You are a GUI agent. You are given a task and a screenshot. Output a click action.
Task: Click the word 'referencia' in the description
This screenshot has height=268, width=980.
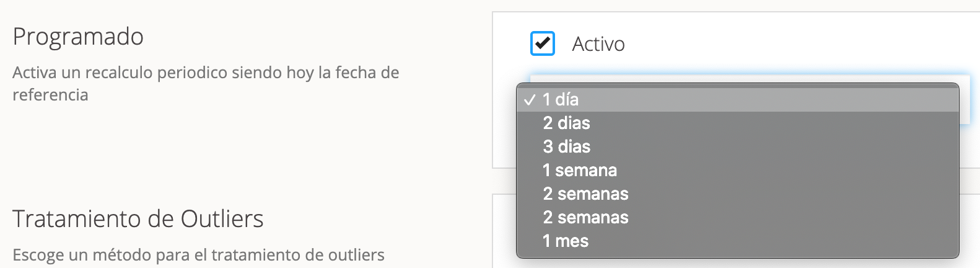coord(50,95)
